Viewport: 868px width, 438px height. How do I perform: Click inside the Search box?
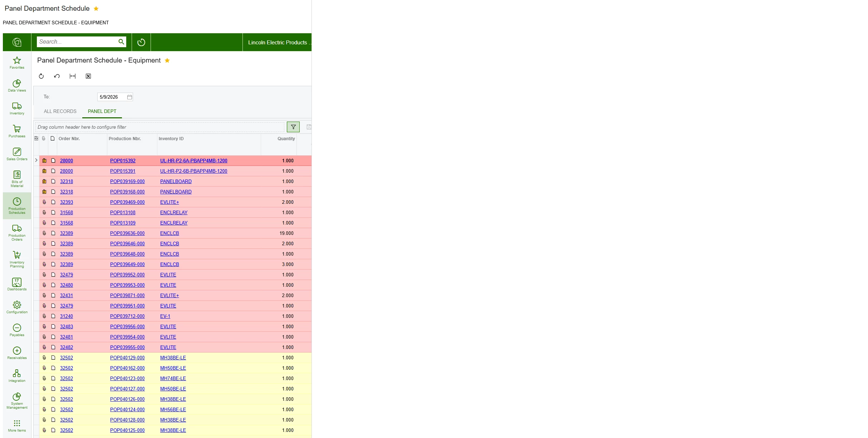pyautogui.click(x=77, y=42)
